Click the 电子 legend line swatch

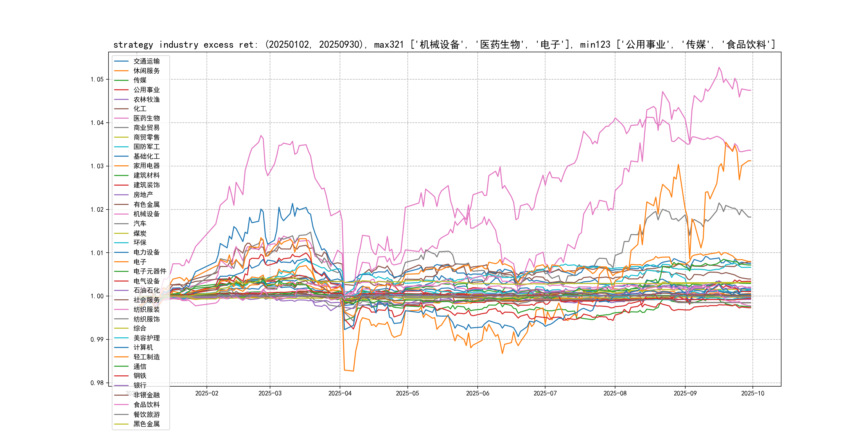(121, 262)
